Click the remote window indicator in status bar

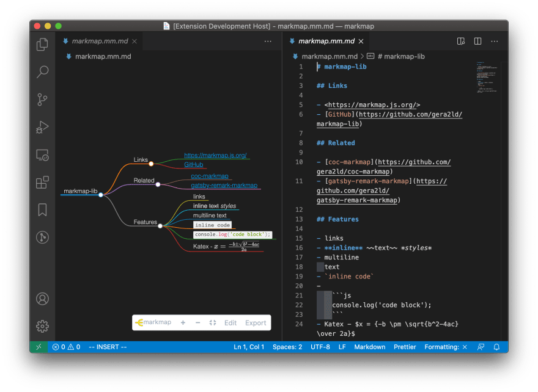point(39,347)
